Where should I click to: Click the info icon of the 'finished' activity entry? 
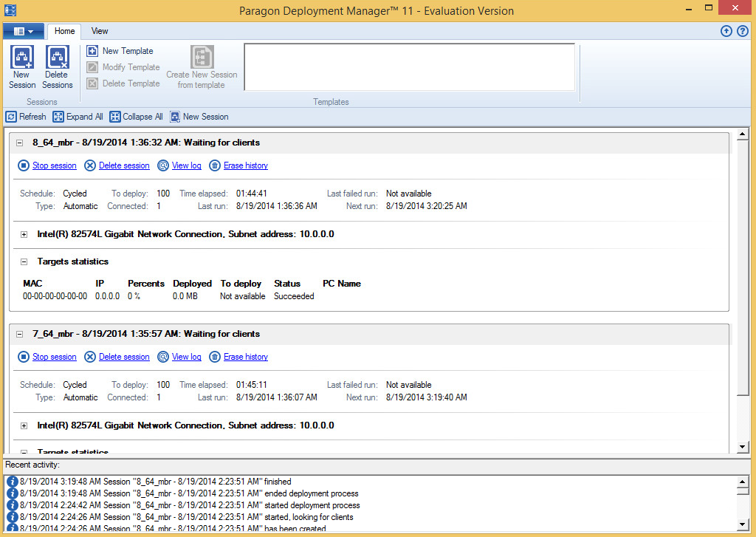click(12, 482)
